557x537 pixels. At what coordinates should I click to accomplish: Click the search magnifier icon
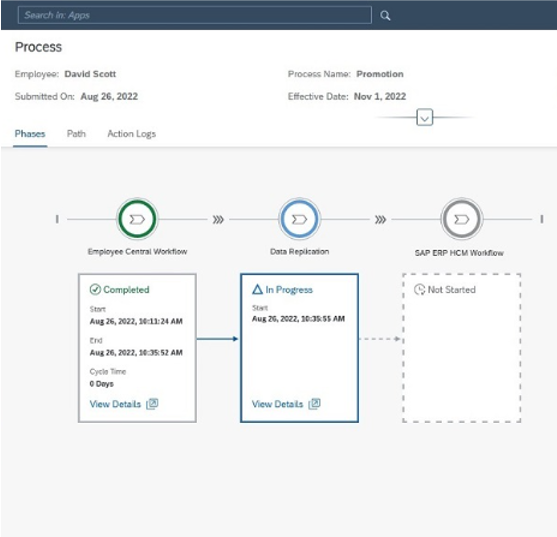385,16
